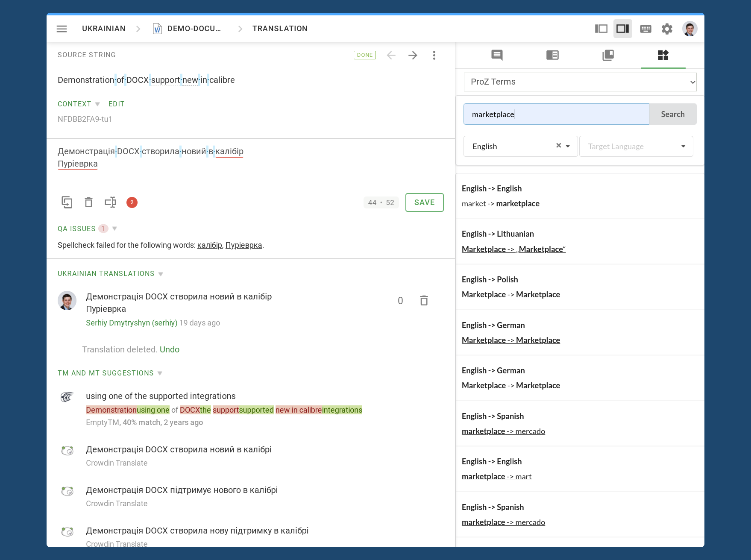Go to previous string arrow

click(391, 55)
